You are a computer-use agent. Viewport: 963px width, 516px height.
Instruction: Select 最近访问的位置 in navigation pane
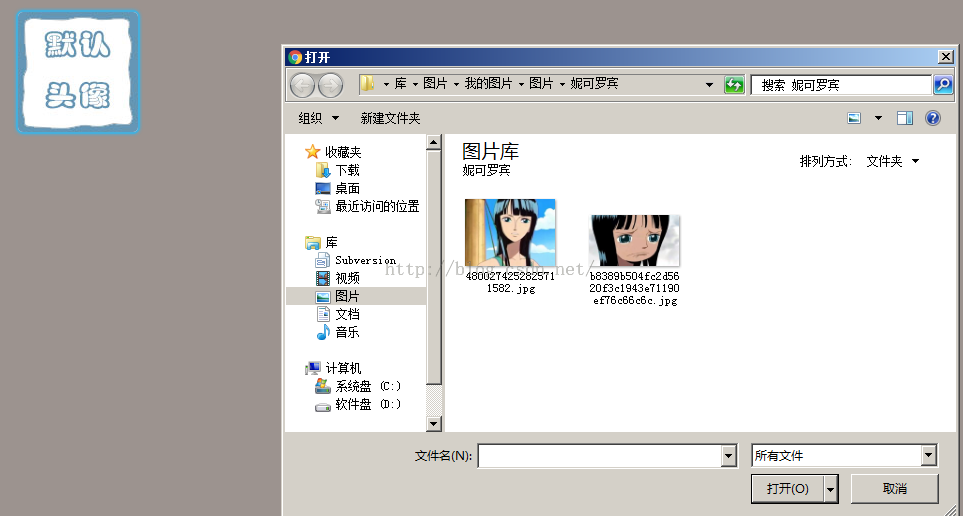point(377,206)
